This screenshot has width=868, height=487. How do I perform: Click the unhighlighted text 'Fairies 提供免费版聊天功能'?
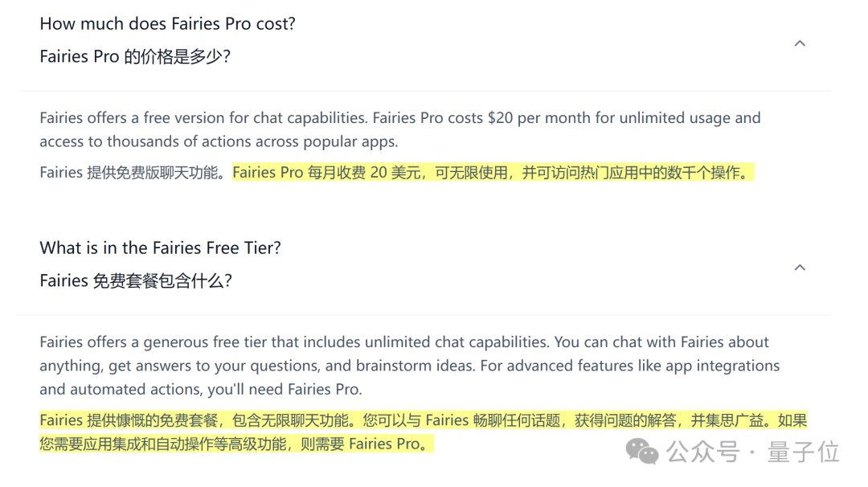[129, 173]
